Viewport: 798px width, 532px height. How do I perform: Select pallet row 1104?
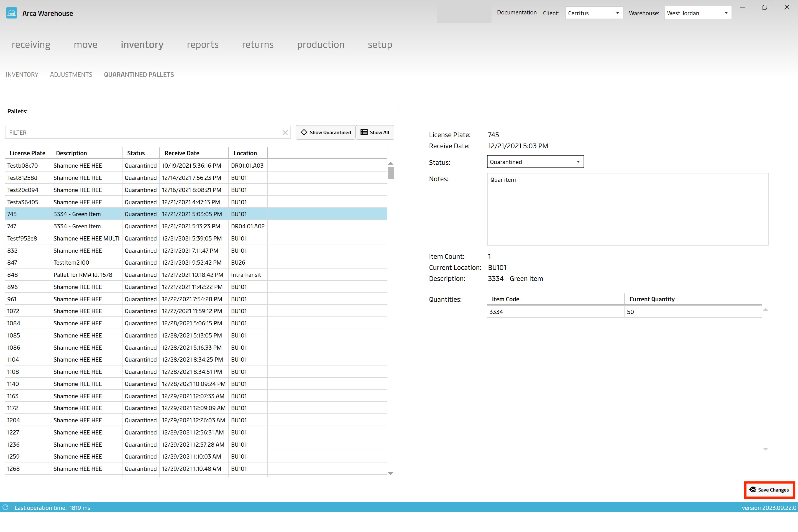[196, 360]
